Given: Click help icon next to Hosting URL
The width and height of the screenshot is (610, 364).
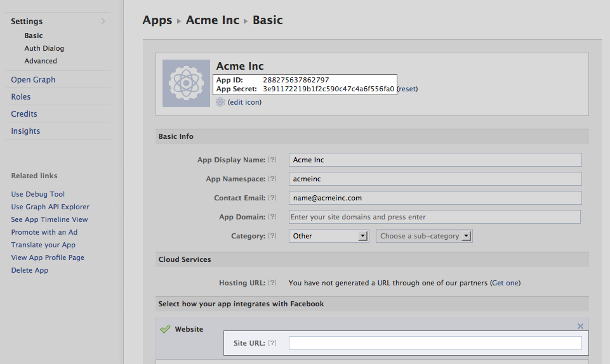Looking at the screenshot, I should click(x=272, y=282).
